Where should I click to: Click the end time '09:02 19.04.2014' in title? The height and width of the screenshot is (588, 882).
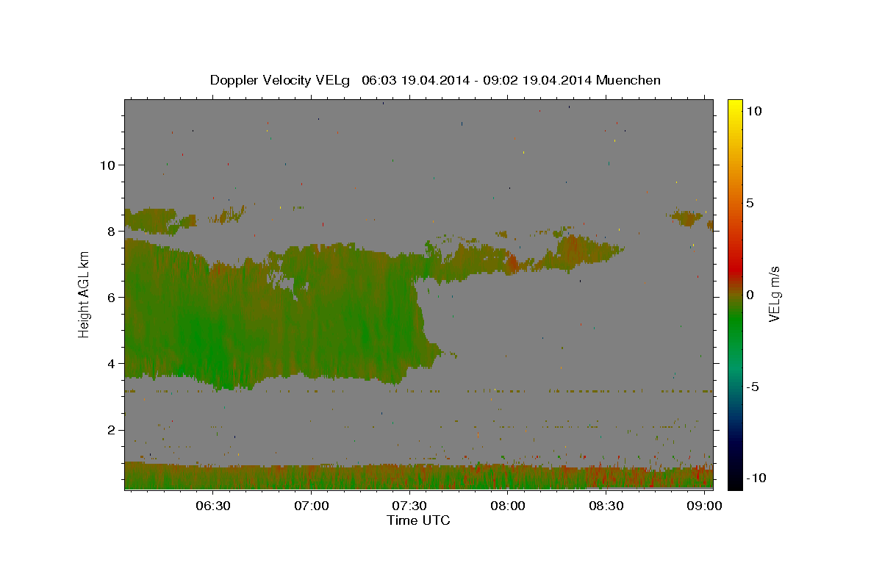(537, 80)
